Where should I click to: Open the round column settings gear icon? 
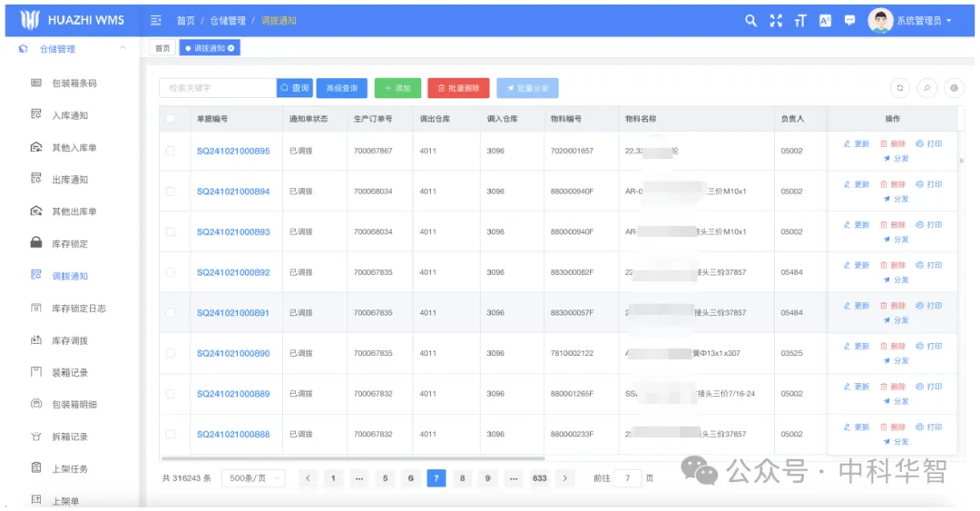(x=953, y=88)
